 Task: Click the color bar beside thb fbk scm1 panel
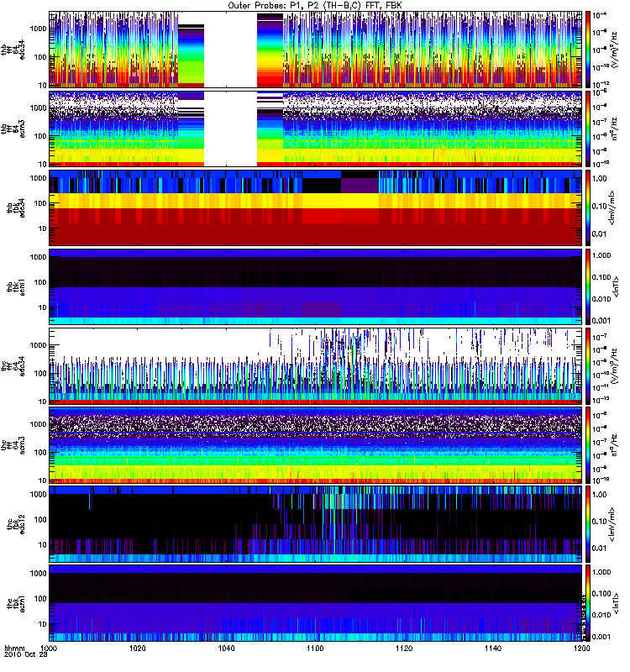[x=588, y=286]
